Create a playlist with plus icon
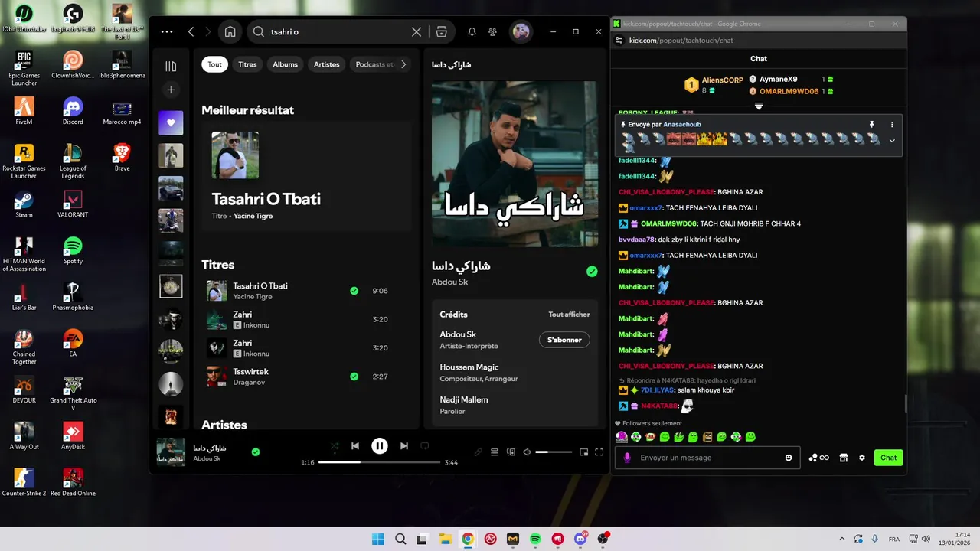This screenshot has width=980, height=551. click(171, 90)
